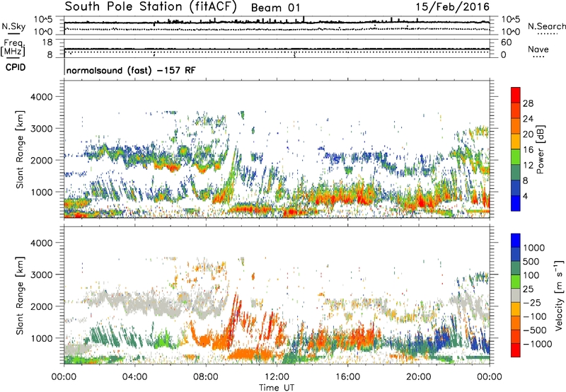Click the red bottom of velocity color bar
Viewport: 566px width, 392px height.
pyautogui.click(x=516, y=350)
